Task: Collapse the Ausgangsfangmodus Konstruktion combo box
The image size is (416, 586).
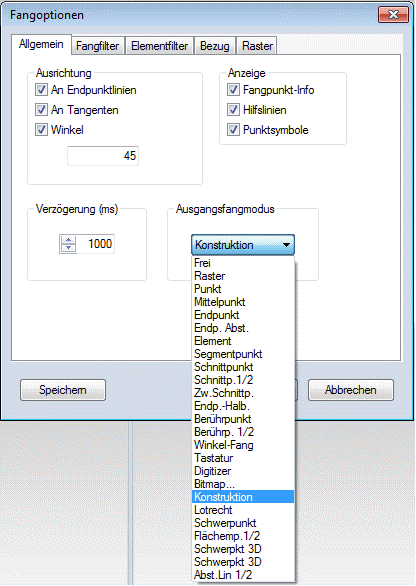Action: tap(243, 245)
